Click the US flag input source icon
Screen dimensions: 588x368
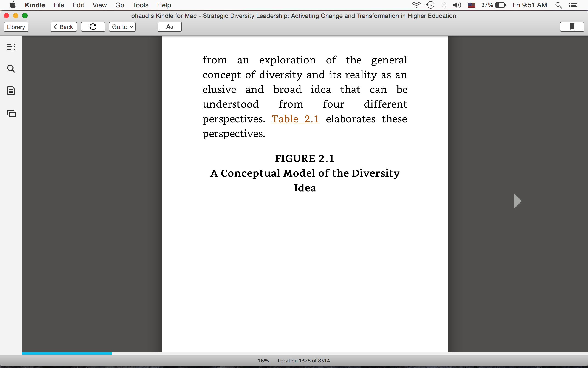click(x=472, y=5)
